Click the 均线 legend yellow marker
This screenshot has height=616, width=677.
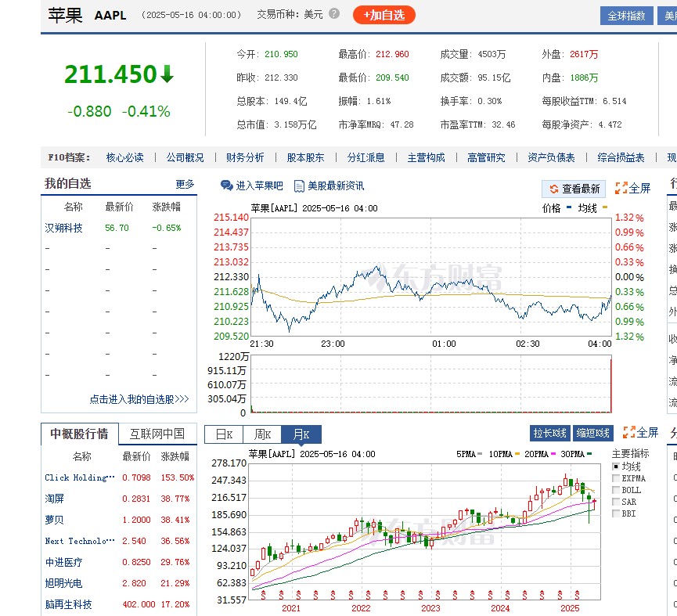pos(605,207)
